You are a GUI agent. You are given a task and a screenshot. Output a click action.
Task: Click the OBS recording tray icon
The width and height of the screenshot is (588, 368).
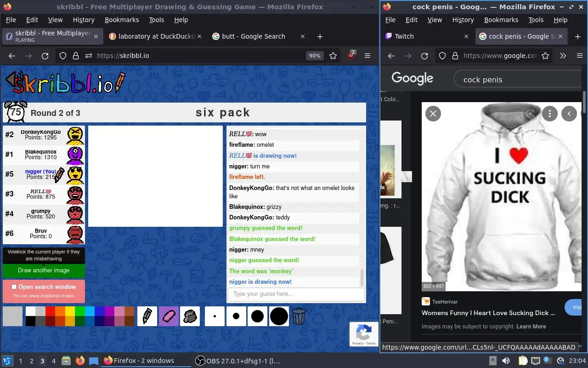point(560,361)
